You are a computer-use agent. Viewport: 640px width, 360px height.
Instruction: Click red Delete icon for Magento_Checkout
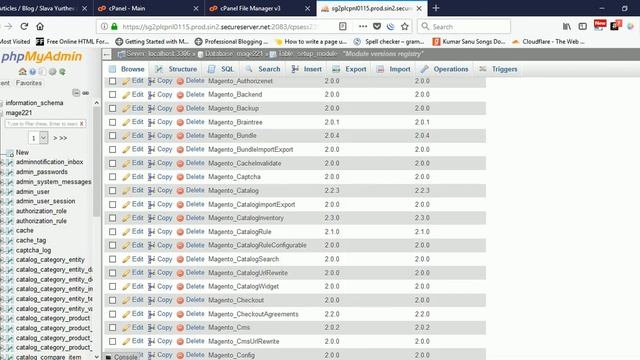(x=180, y=301)
